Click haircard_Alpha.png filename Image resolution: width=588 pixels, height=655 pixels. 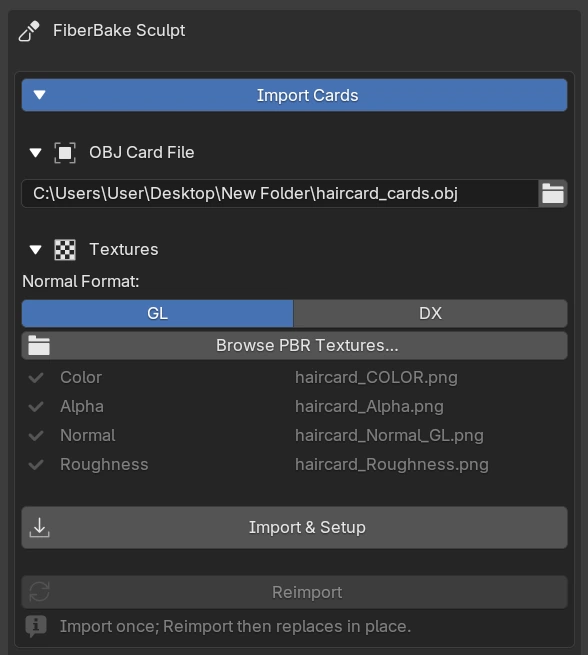pyautogui.click(x=369, y=406)
